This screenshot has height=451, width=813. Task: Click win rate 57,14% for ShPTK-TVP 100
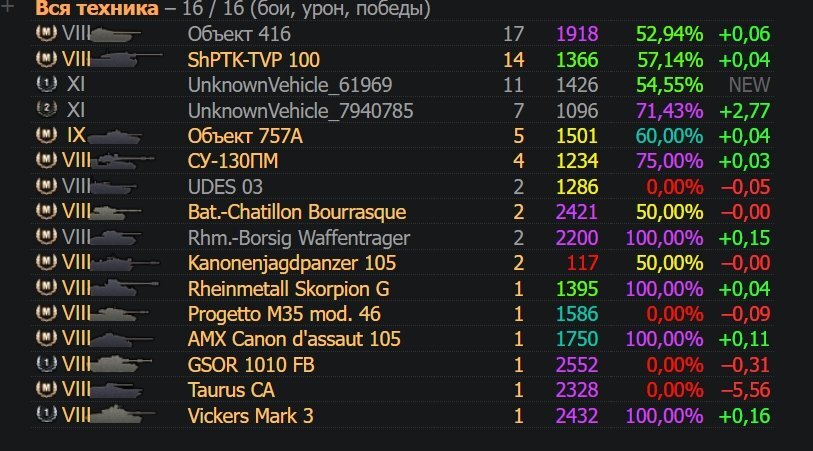coord(670,60)
